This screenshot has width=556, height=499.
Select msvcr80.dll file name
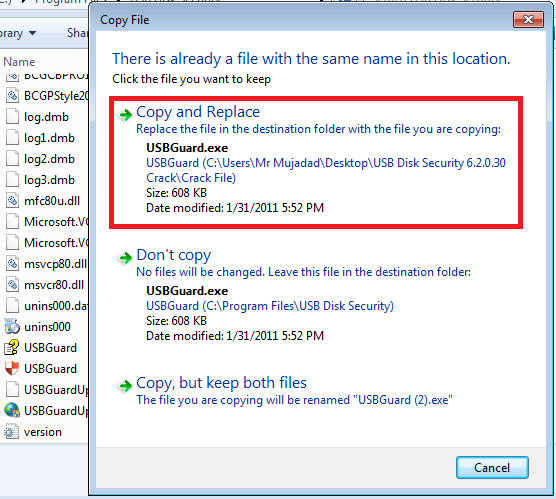[54, 285]
